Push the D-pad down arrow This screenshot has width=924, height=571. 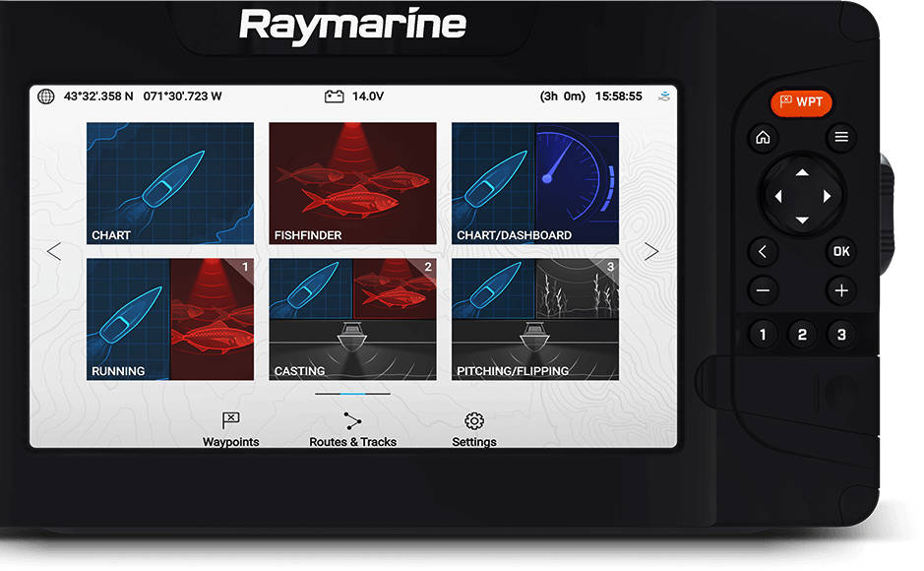pos(802,220)
